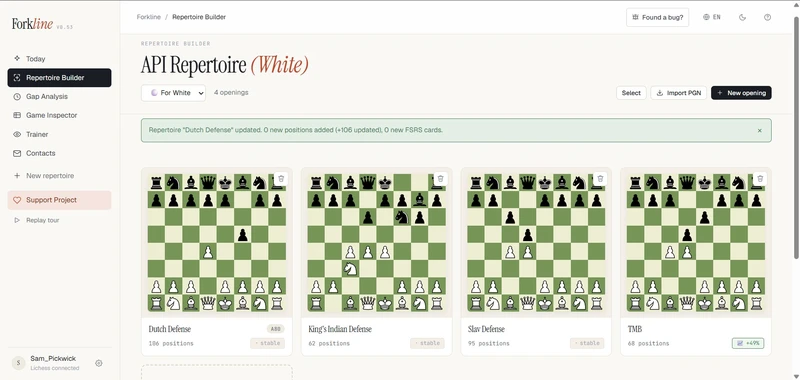Click the Found a bug? button

click(657, 17)
